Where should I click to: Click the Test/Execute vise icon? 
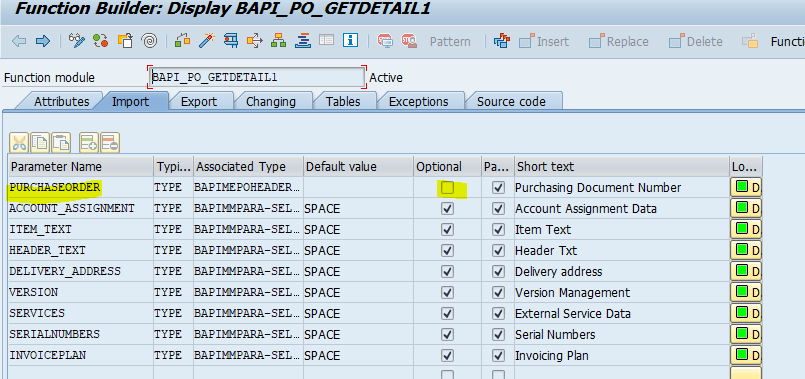(231, 41)
